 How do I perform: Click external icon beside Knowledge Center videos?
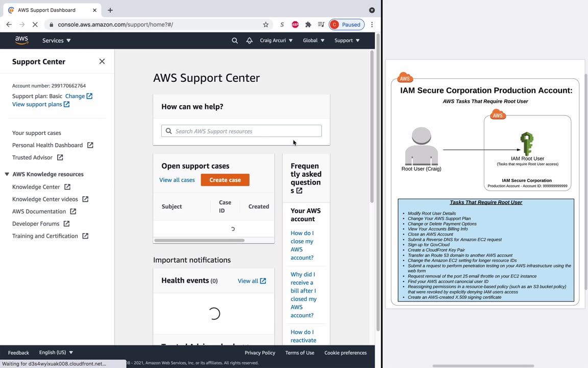[x=85, y=199]
